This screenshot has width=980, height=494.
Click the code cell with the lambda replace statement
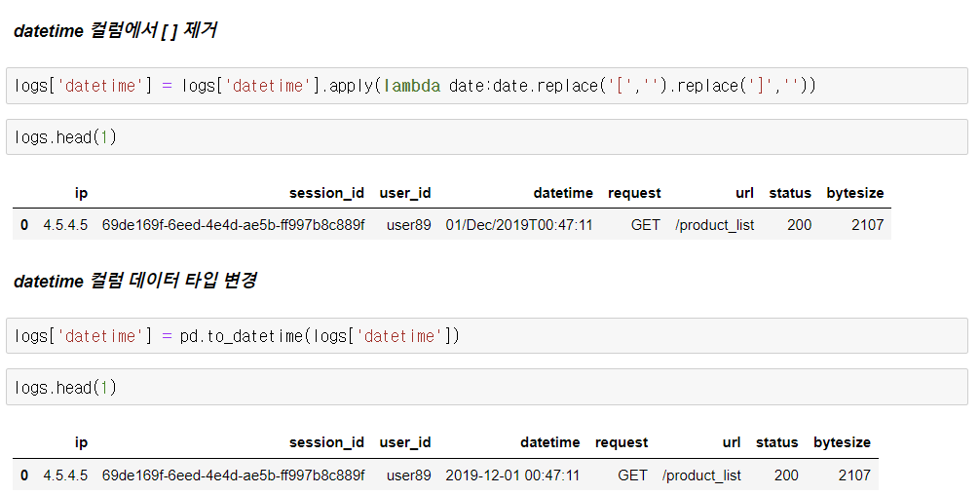click(487, 86)
